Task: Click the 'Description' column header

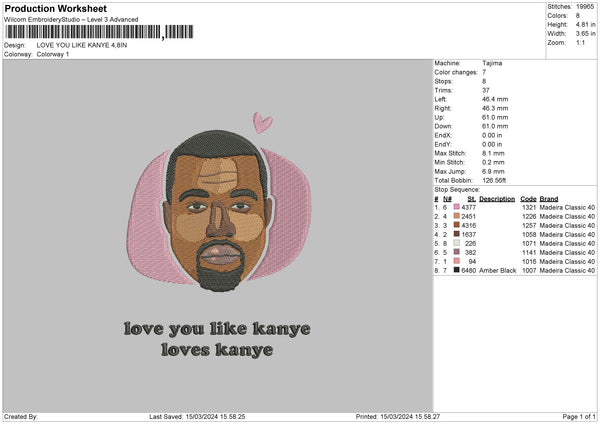Action: [497, 199]
